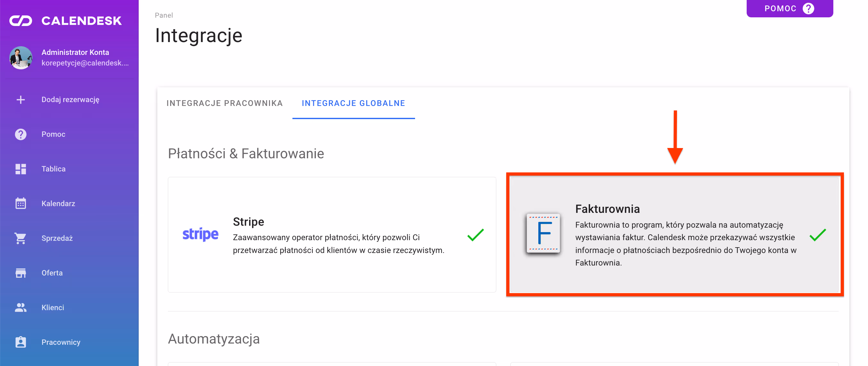Open Oferta via the storefront icon
The height and width of the screenshot is (366, 868).
pyautogui.click(x=21, y=273)
